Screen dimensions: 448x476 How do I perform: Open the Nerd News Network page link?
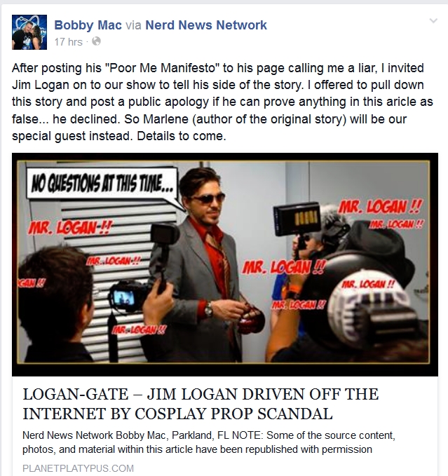206,25
